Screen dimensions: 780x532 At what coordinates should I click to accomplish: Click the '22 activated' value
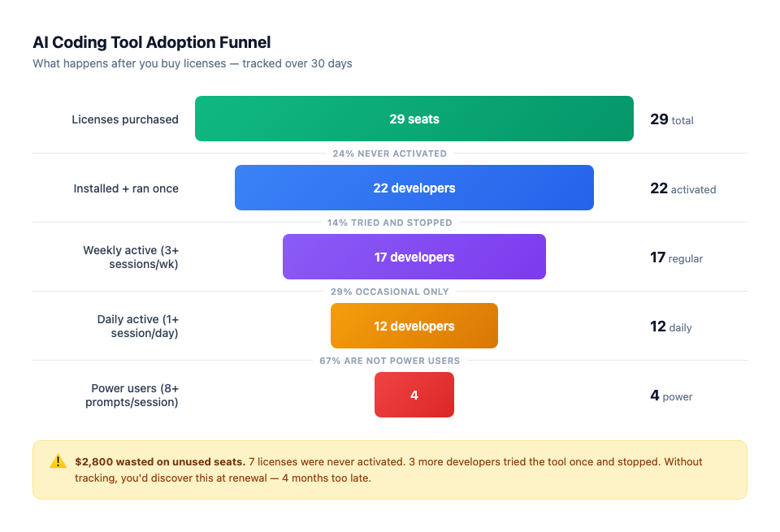point(683,188)
